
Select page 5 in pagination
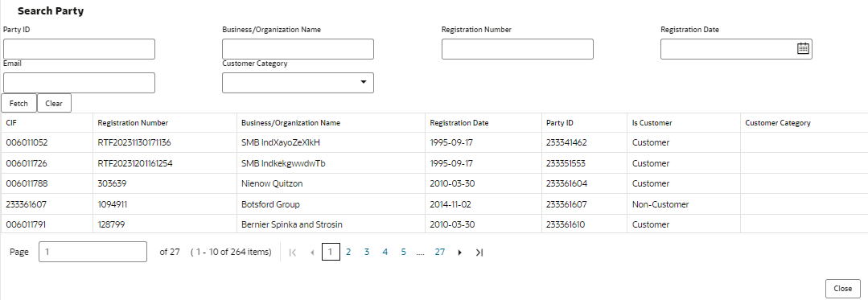pos(404,252)
